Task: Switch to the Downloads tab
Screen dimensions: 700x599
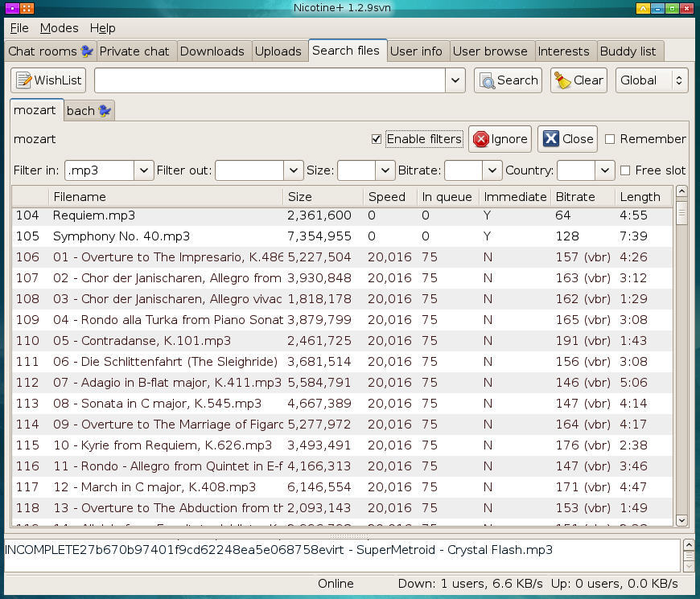Action: coord(213,51)
